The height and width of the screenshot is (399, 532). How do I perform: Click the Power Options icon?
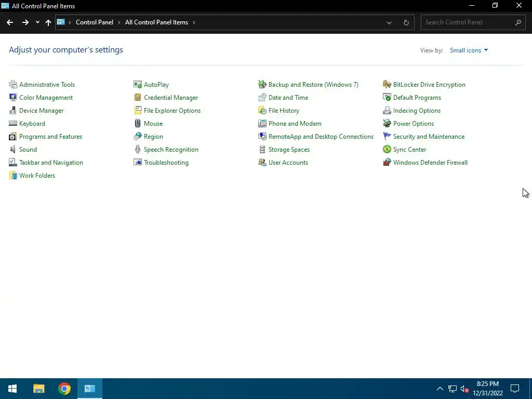387,123
